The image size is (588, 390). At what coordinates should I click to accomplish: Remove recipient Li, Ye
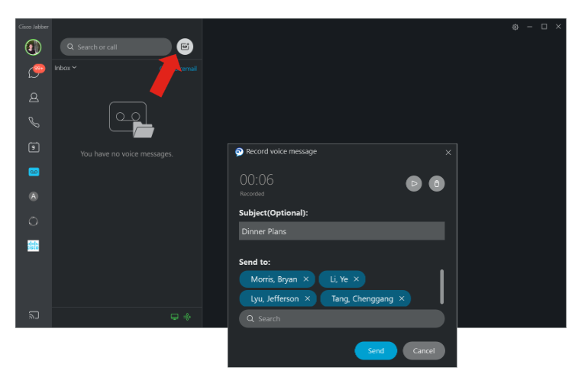click(357, 279)
